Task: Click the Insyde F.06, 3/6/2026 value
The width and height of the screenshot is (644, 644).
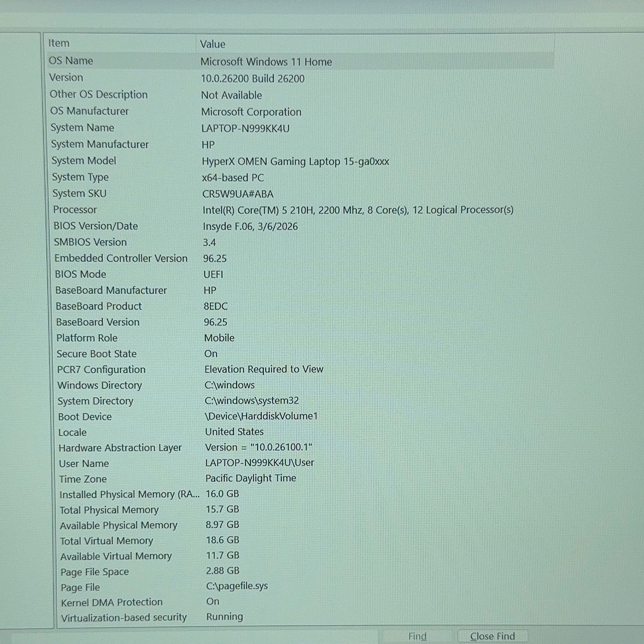Action: point(250,226)
